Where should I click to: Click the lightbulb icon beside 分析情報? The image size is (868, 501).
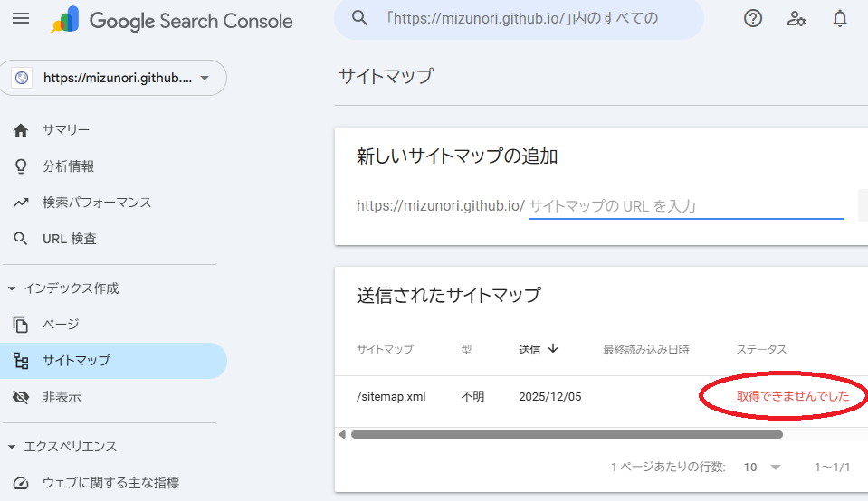pyautogui.click(x=21, y=166)
